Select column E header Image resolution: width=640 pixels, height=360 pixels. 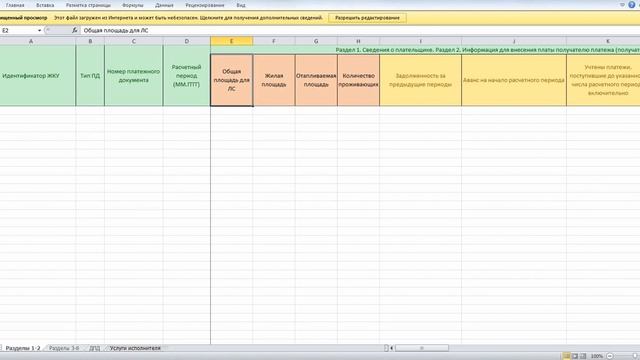(x=231, y=41)
